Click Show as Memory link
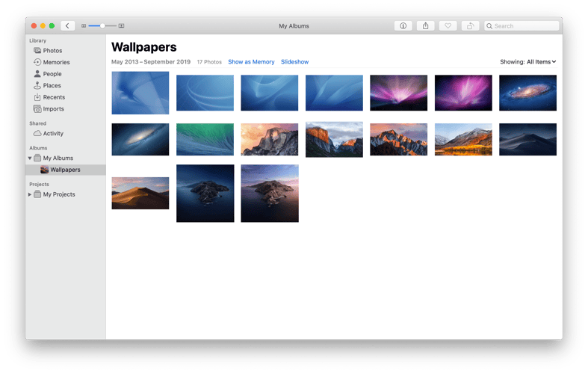 point(251,62)
